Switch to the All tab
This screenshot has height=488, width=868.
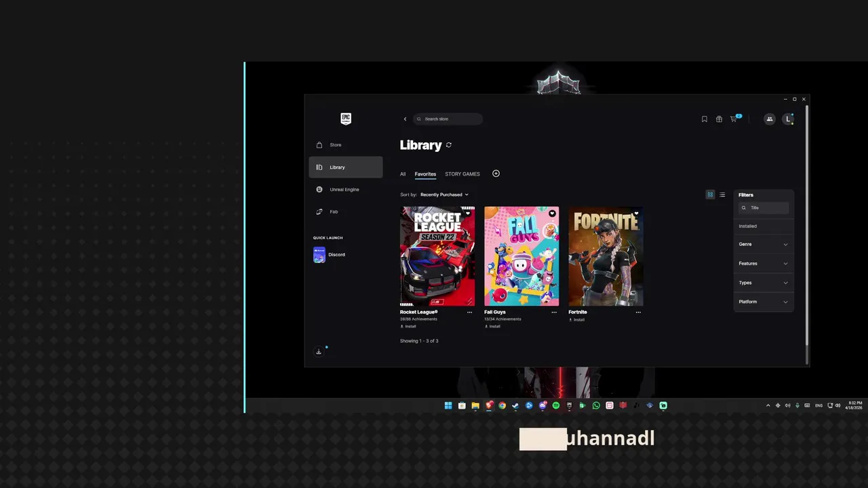403,174
